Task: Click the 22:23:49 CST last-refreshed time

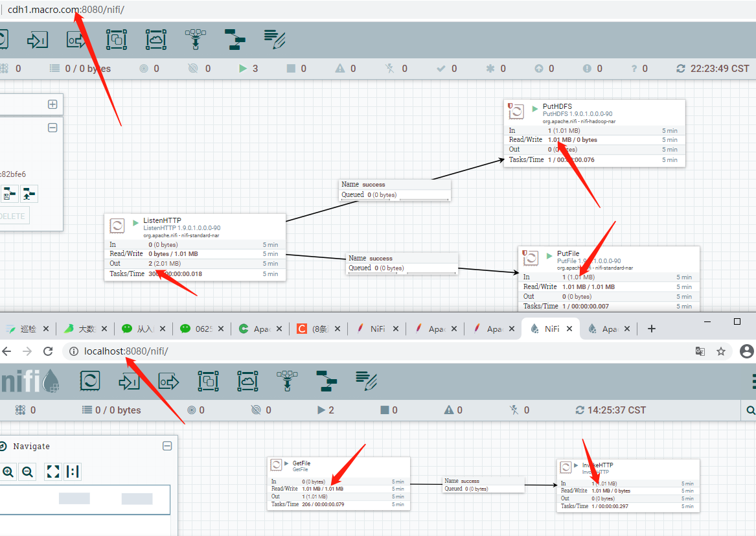Action: 720,69
